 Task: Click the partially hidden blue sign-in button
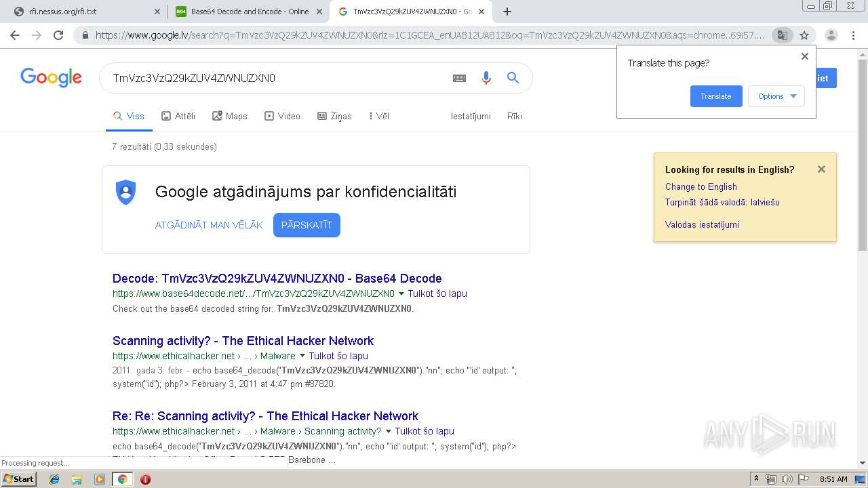[x=827, y=78]
